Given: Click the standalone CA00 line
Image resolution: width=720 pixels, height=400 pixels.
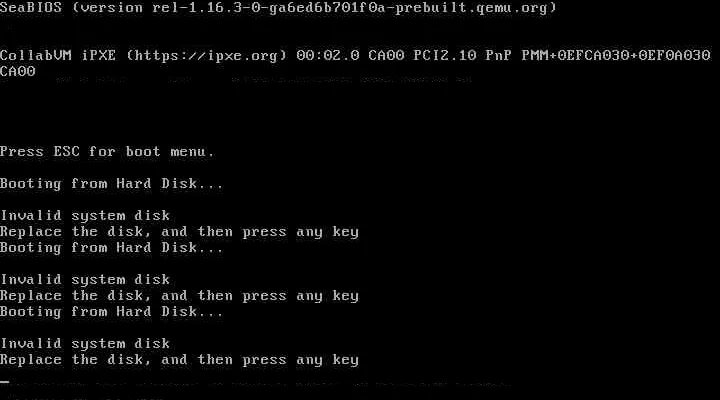Looking at the screenshot, I should coord(17,72).
